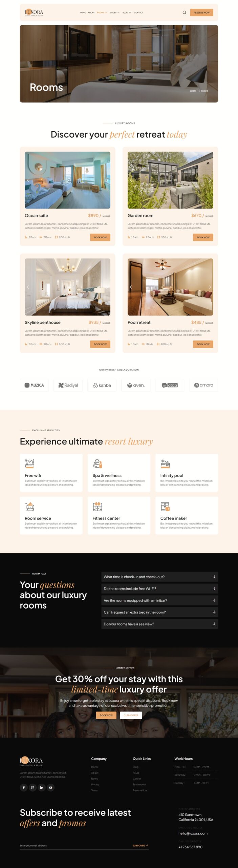
Task: Open the Blog dropdown in navigation
Action: point(127,13)
